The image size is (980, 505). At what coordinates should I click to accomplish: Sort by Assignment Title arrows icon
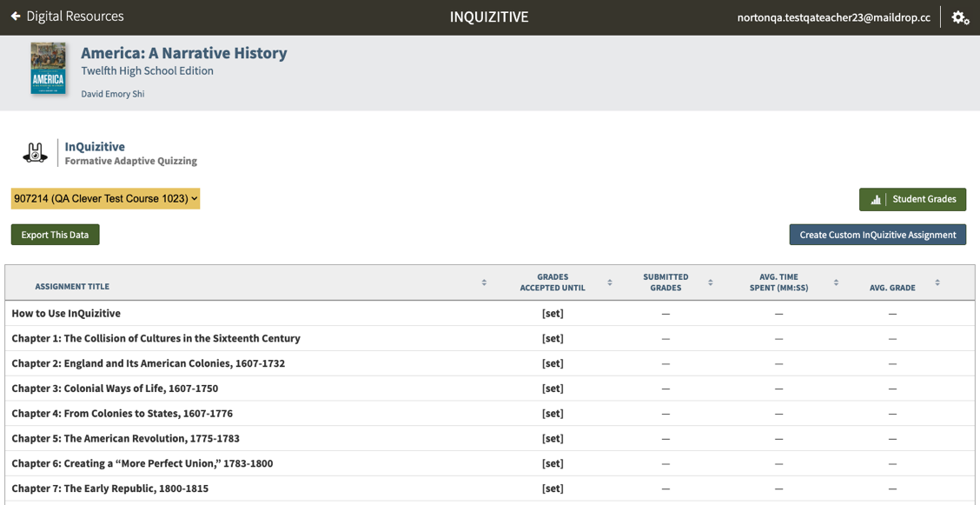(x=484, y=282)
